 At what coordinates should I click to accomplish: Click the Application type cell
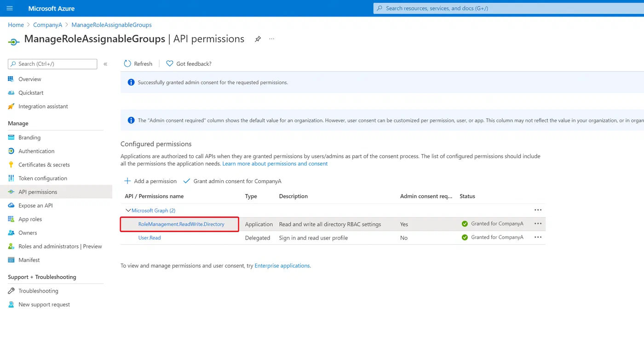[x=259, y=224]
